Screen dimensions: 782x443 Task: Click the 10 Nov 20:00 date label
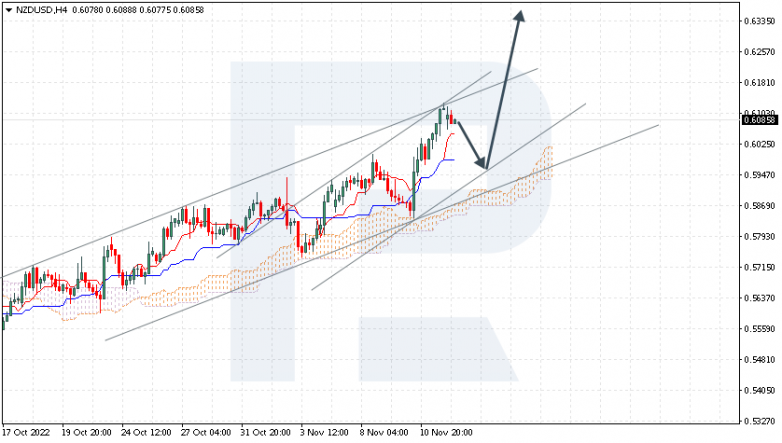(445, 433)
